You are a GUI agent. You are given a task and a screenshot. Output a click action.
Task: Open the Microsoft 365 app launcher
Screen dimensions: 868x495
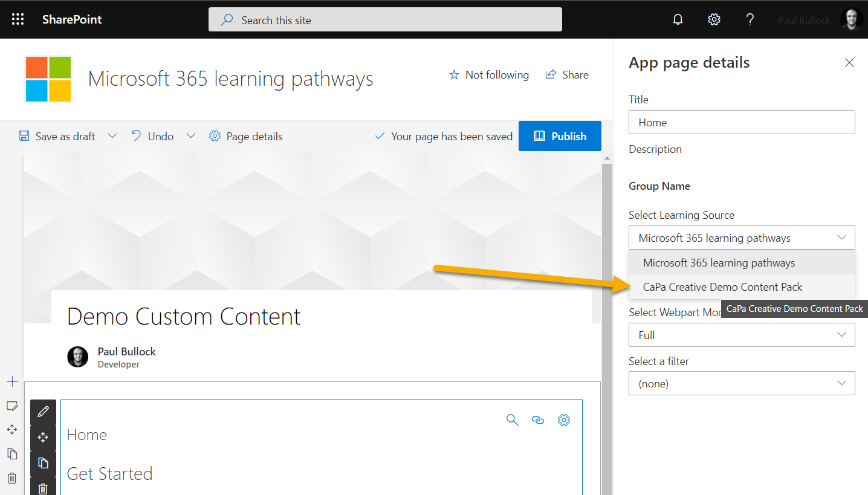(18, 19)
